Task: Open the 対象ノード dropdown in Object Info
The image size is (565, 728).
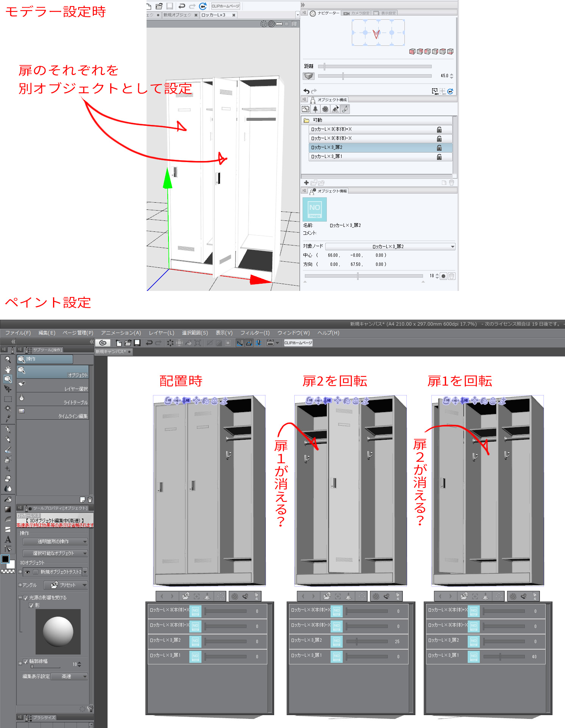Action: [390, 247]
